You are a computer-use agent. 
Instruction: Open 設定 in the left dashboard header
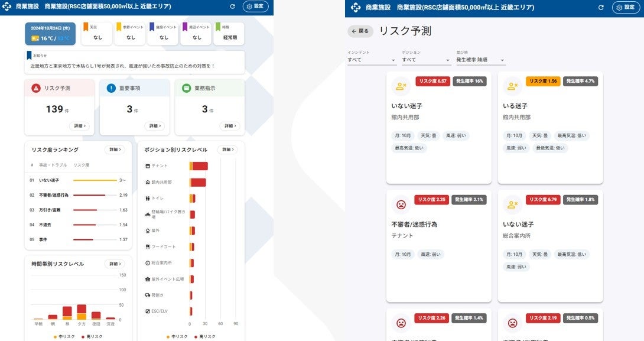pyautogui.click(x=255, y=7)
